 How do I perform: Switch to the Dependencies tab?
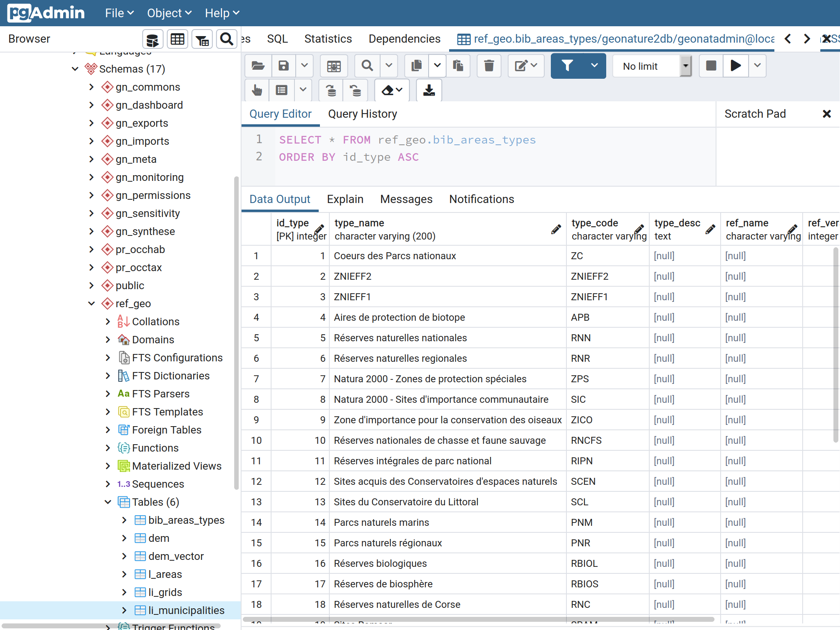click(x=404, y=39)
